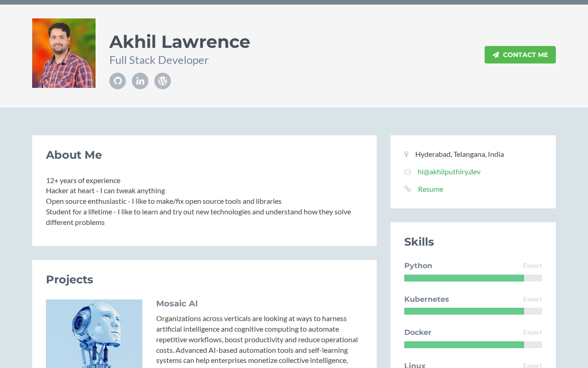Click the paper plane icon on Contact Me
This screenshot has width=588, height=368.
pos(496,55)
